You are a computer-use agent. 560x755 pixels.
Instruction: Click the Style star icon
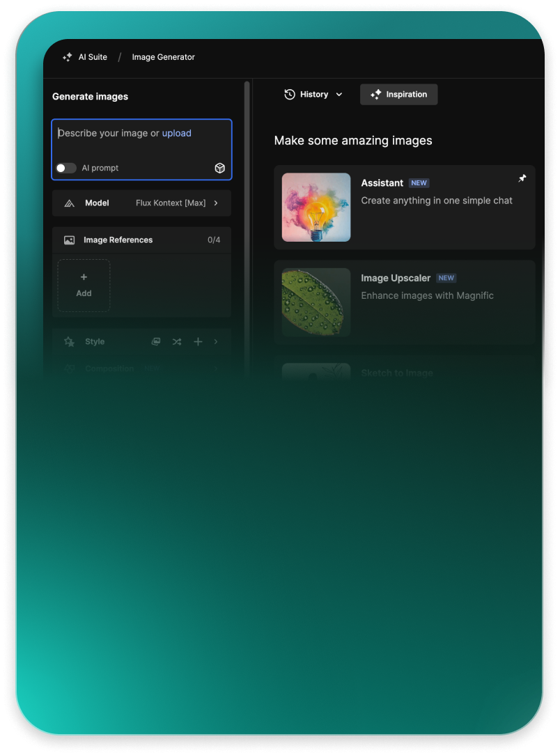point(69,342)
